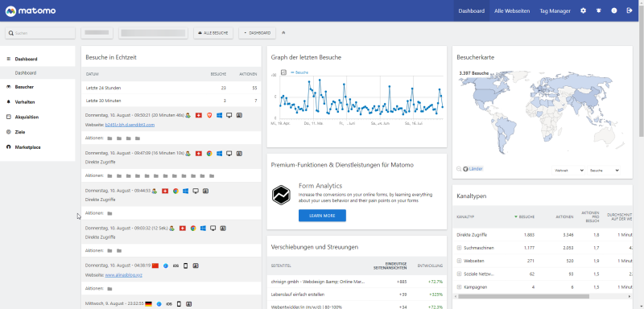Click the Ziele target icon in sidebar
The width and height of the screenshot is (644, 309).
9,132
